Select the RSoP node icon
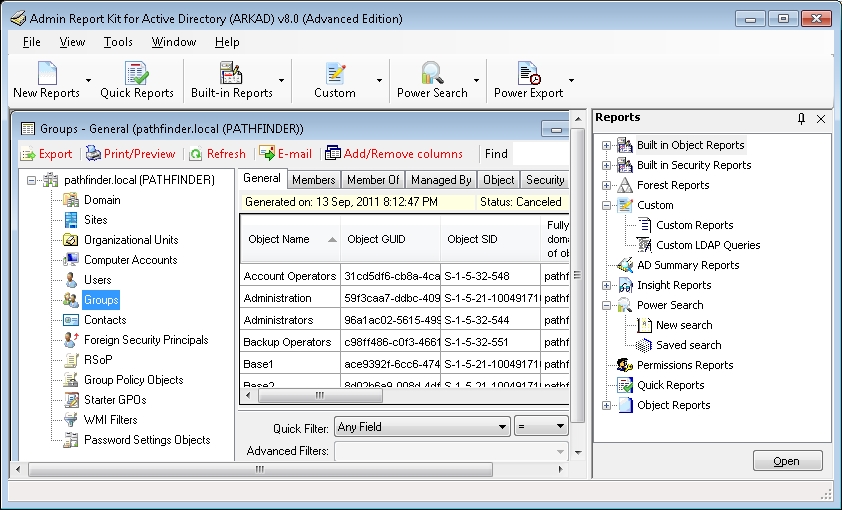The height and width of the screenshot is (510, 842). (71, 360)
